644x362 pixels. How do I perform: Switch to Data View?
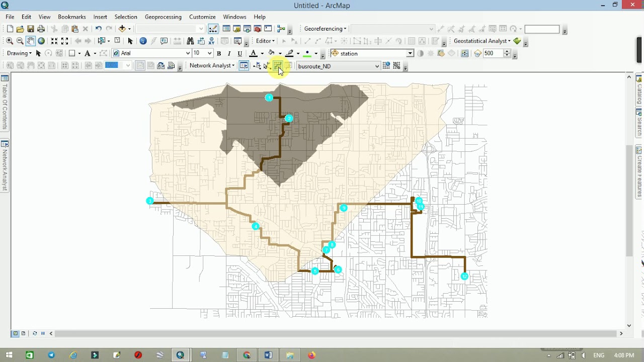16,333
